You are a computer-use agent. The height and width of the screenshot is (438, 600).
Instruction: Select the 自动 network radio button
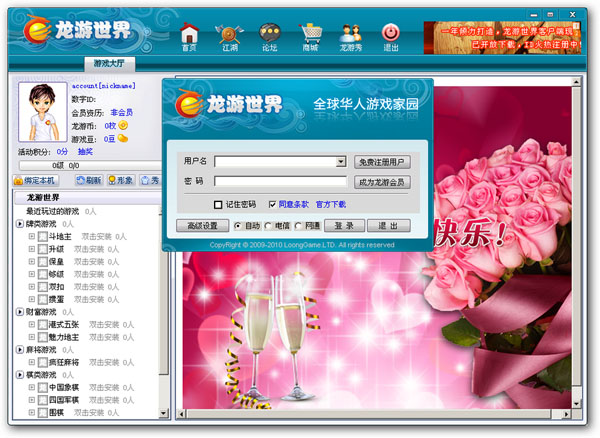coord(238,226)
